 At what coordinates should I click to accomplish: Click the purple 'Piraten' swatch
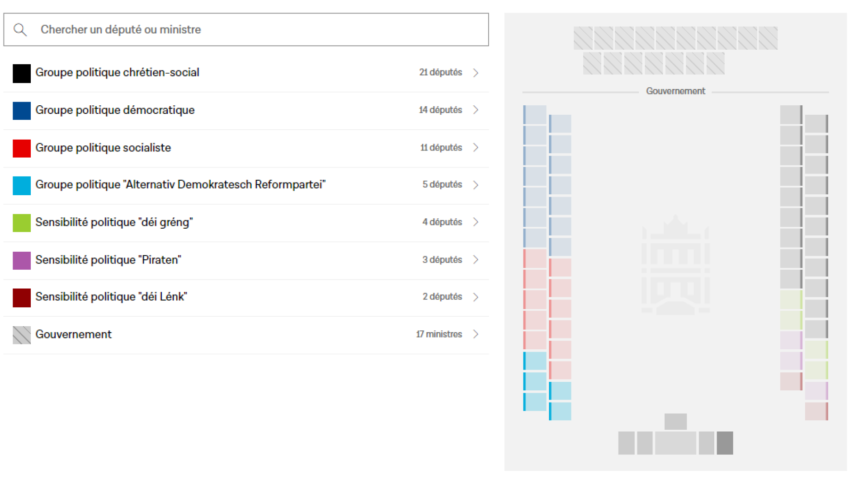[x=22, y=260]
